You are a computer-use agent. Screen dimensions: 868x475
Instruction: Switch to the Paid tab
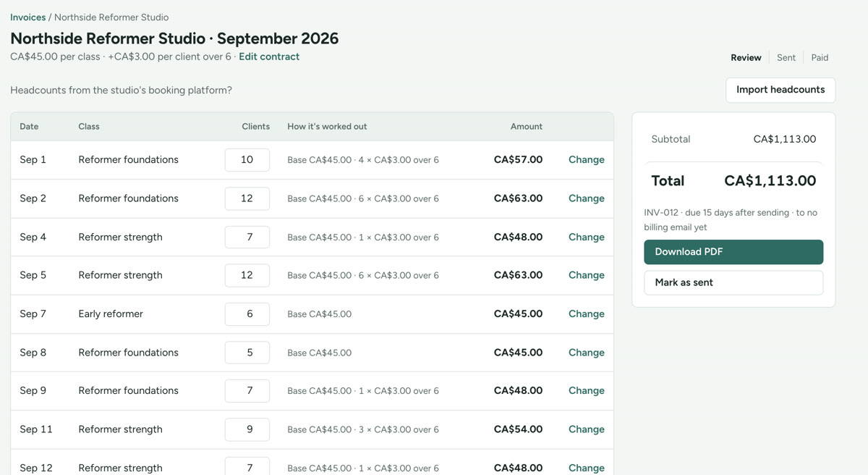pos(820,57)
